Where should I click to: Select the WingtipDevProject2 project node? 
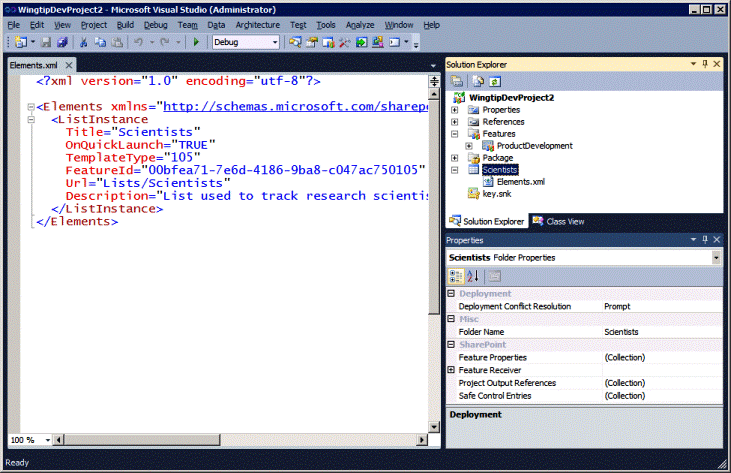point(511,98)
